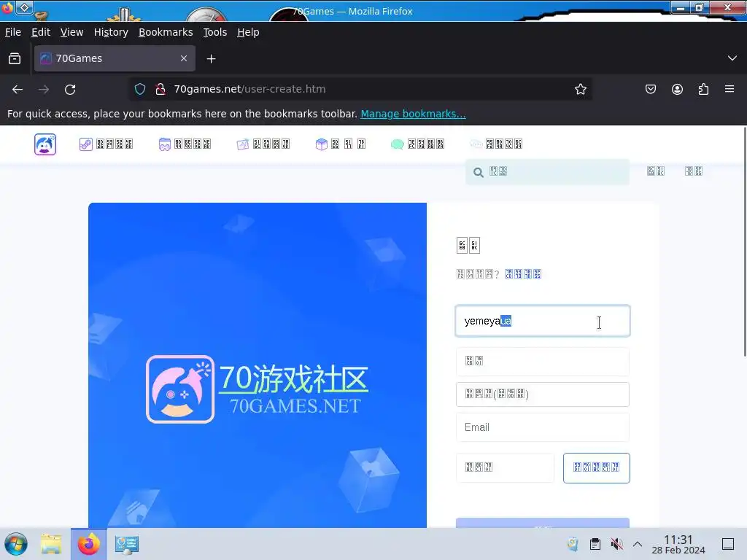Open the clipboard tray icon

(x=595, y=544)
